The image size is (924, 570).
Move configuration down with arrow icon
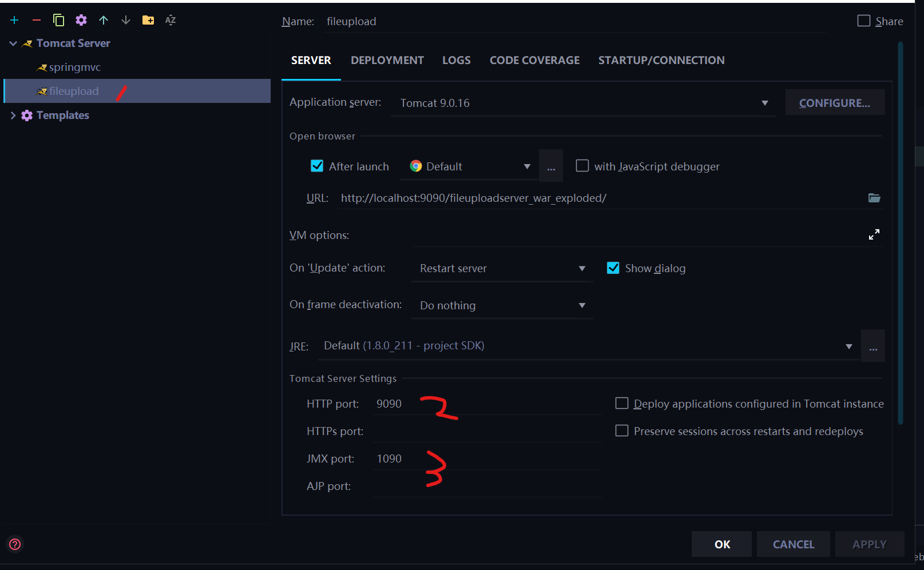point(126,21)
